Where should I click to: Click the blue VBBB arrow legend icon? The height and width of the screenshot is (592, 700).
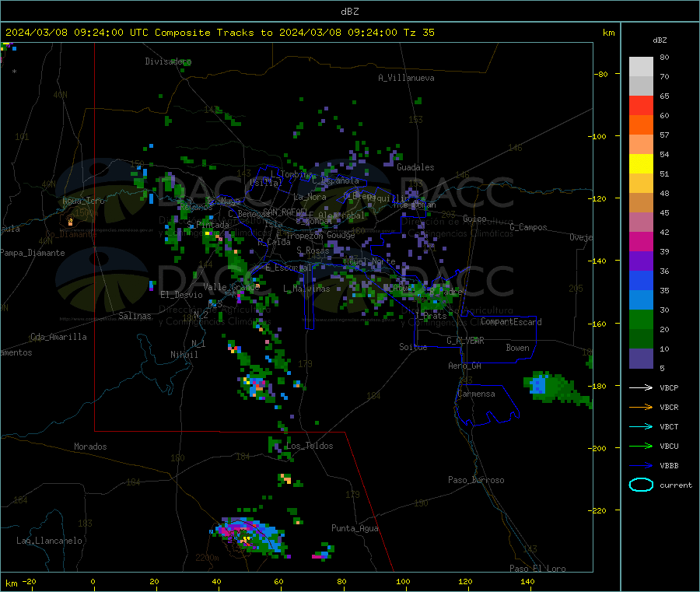point(641,465)
